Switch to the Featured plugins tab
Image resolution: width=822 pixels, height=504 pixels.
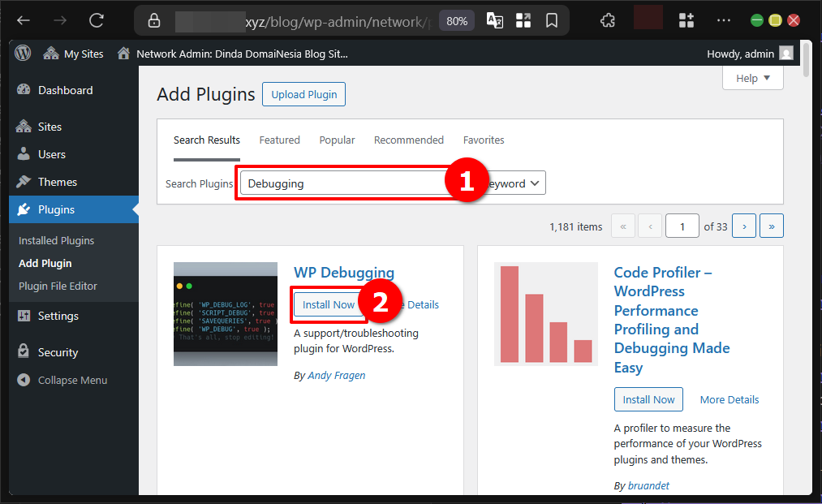tap(279, 140)
